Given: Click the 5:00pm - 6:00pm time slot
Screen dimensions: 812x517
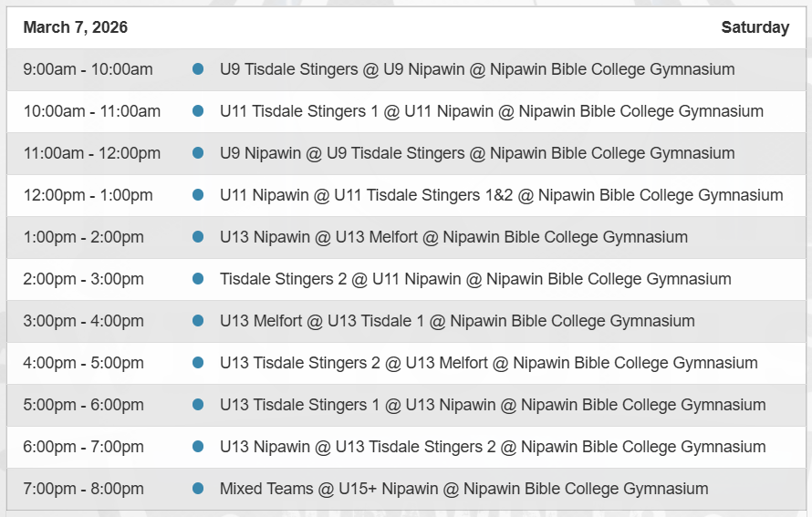Looking at the screenshot, I should pos(84,405).
